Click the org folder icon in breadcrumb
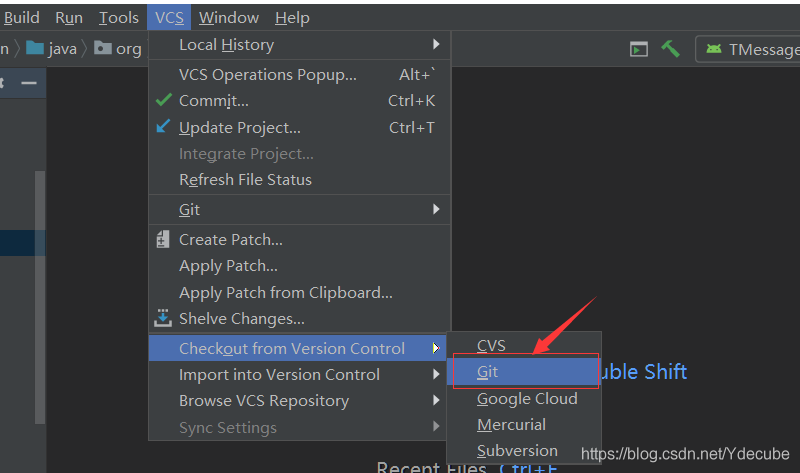Viewport: 800px width, 473px height. click(103, 48)
